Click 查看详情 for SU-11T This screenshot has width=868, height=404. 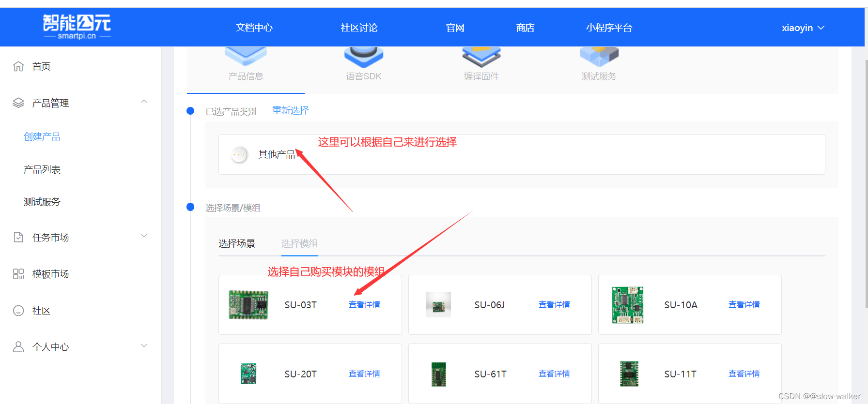point(744,374)
